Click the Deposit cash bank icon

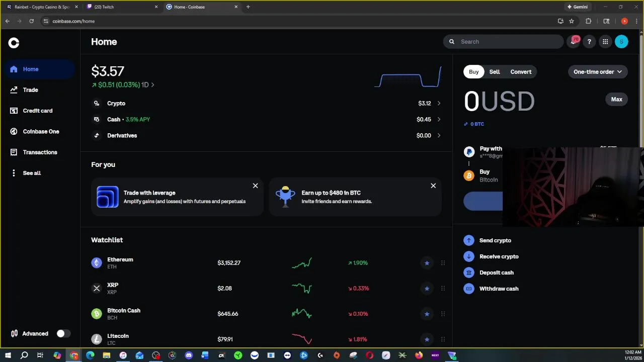(x=469, y=273)
